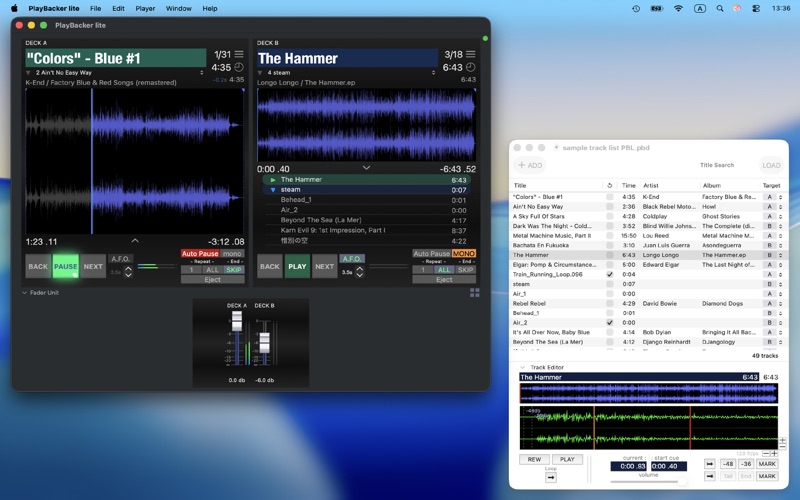The width and height of the screenshot is (800, 500).
Task: Toggle MONO on Deck B
Action: pyautogui.click(x=464, y=254)
